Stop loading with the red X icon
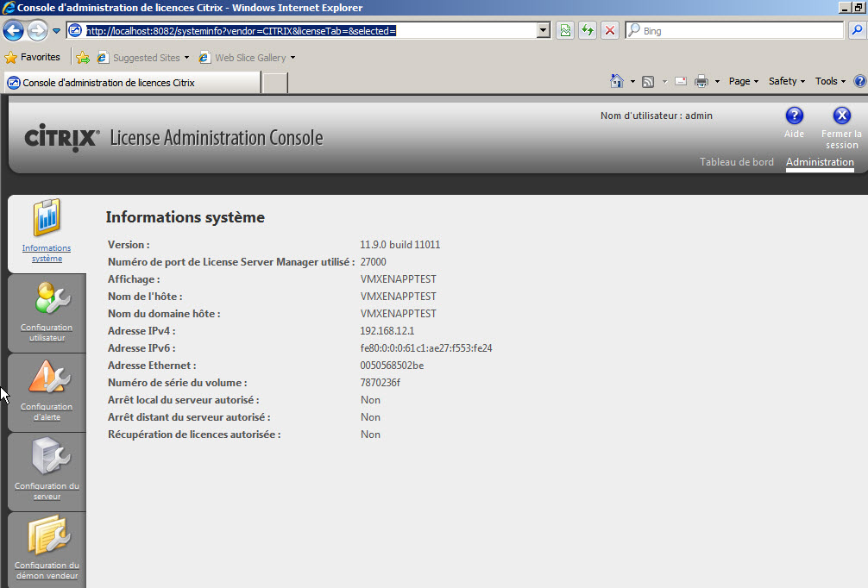This screenshot has width=868, height=588. 609,30
